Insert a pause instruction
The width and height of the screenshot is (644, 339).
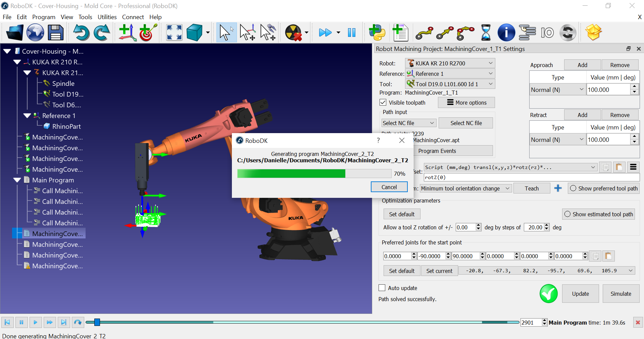tap(486, 33)
